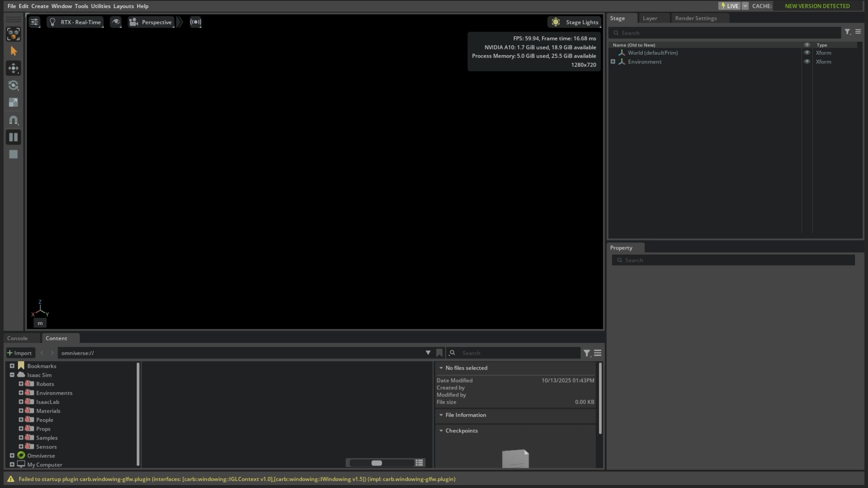
Task: Open the Utilities menu
Action: pyautogui.click(x=100, y=6)
